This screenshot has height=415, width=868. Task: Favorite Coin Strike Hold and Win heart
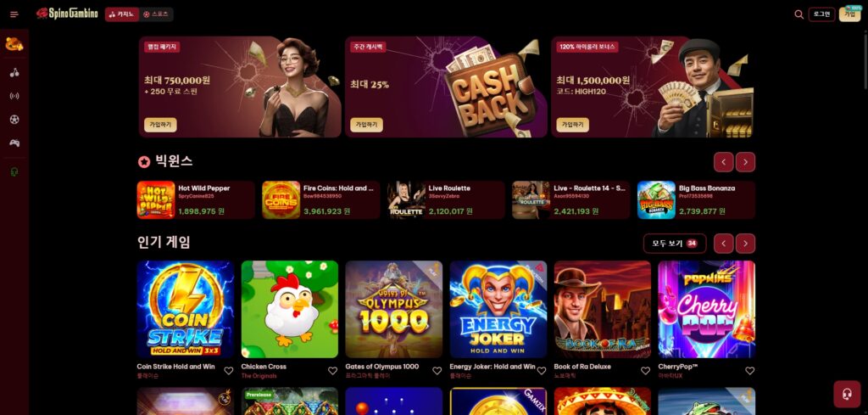coord(229,371)
